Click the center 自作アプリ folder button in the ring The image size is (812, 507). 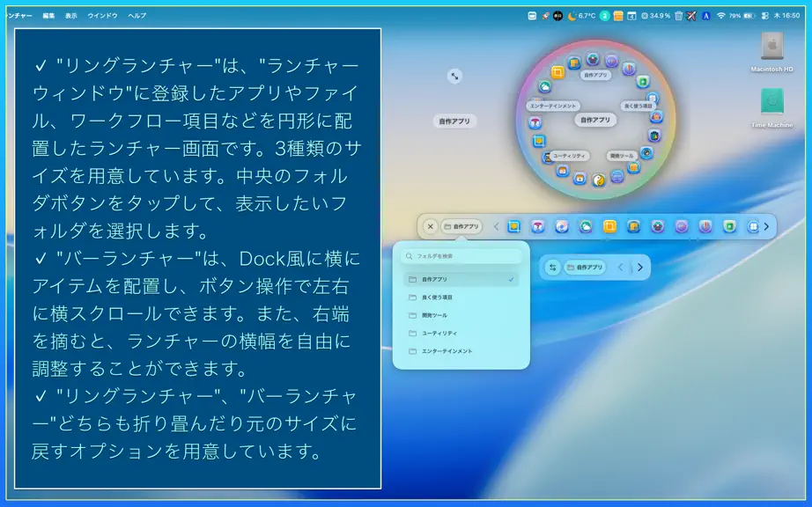pos(595,120)
